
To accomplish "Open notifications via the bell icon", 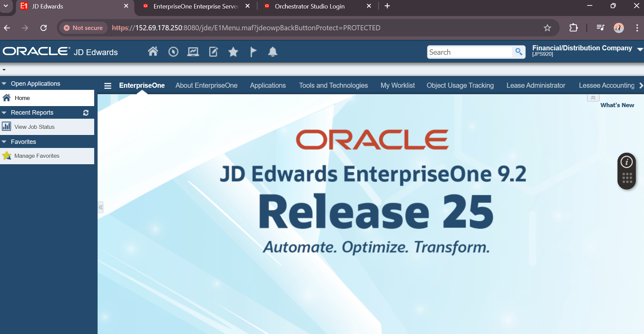I will pyautogui.click(x=273, y=52).
